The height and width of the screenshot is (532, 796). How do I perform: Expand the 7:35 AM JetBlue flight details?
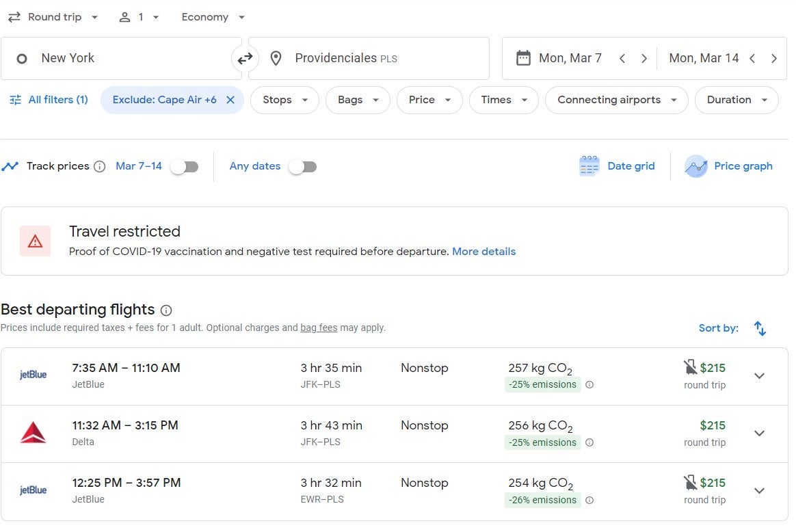(759, 376)
